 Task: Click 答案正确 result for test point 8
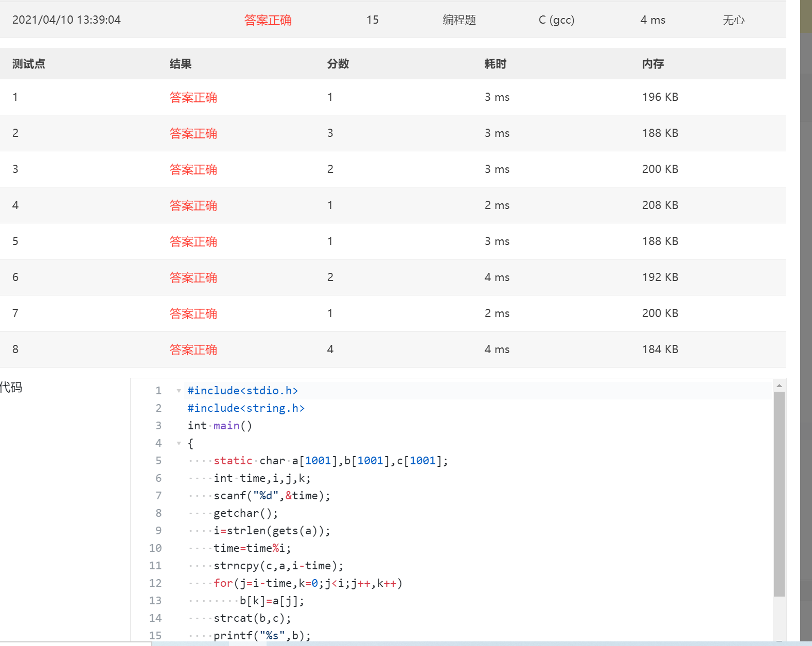coord(193,350)
